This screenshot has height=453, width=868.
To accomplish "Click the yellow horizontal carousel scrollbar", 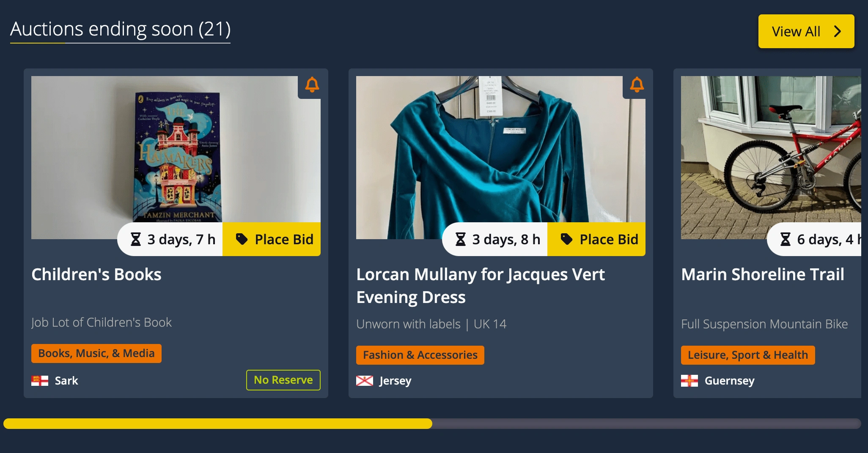I will [218, 423].
